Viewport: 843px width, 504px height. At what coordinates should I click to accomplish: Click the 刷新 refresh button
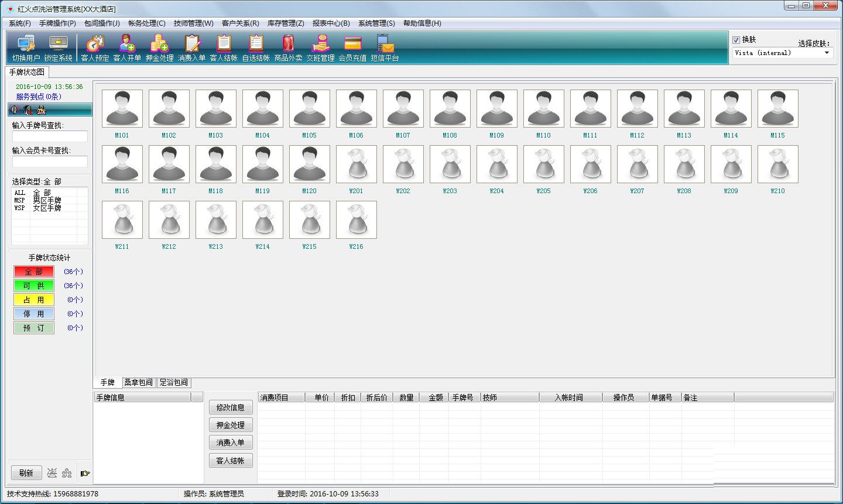pyautogui.click(x=26, y=473)
